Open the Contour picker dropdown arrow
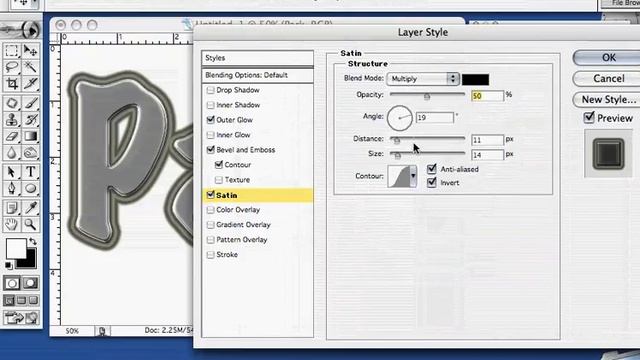The image size is (640, 360). pos(413,176)
